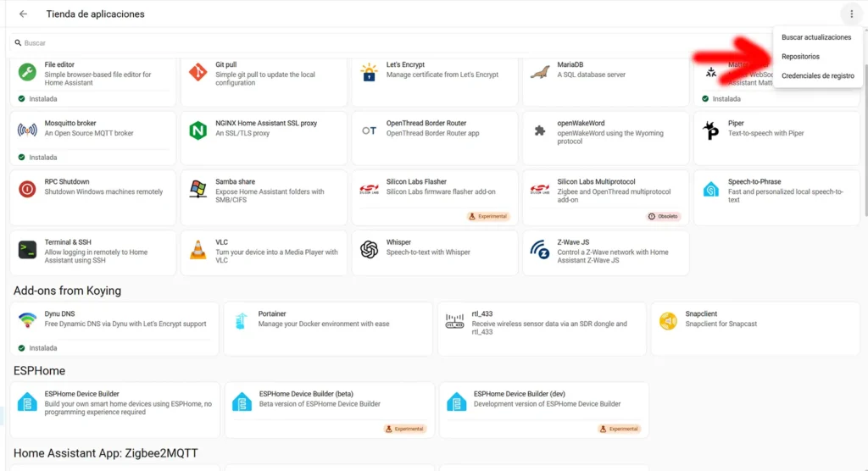Image resolution: width=868 pixels, height=471 pixels.
Task: Open the Let's Encrypt padlock icon
Action: coord(369,72)
